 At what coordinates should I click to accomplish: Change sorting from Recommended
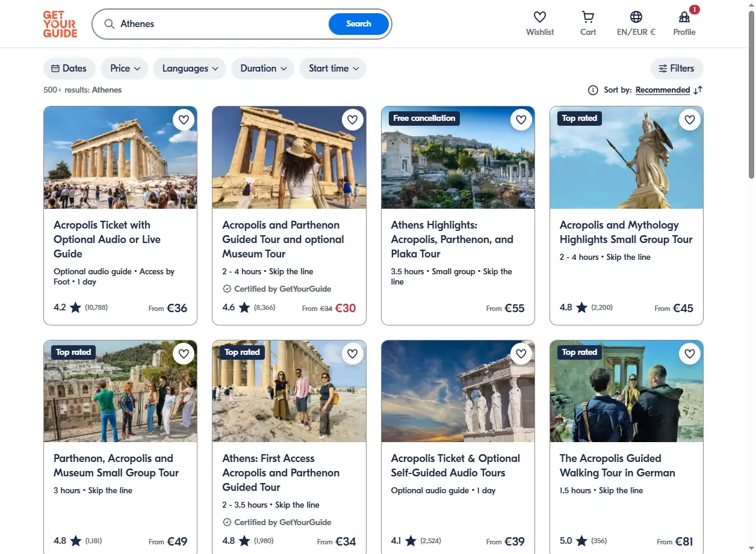[x=663, y=90]
